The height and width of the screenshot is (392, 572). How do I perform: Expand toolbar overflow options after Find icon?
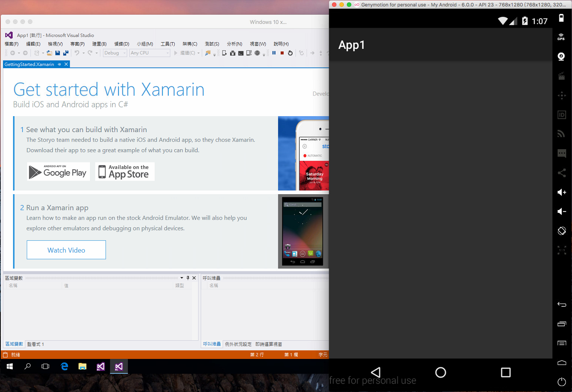214,55
